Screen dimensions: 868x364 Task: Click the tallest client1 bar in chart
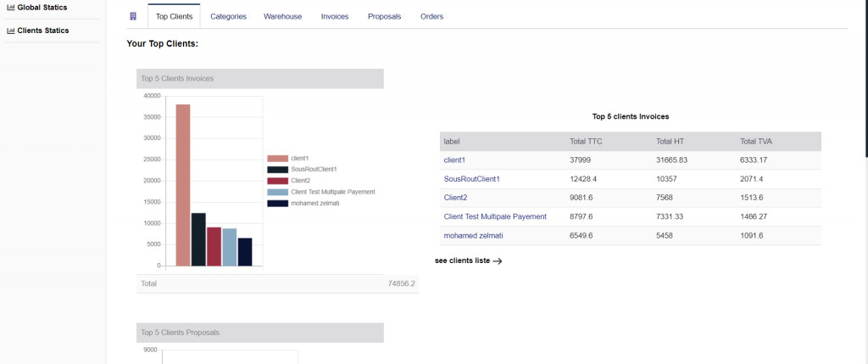pyautogui.click(x=183, y=185)
